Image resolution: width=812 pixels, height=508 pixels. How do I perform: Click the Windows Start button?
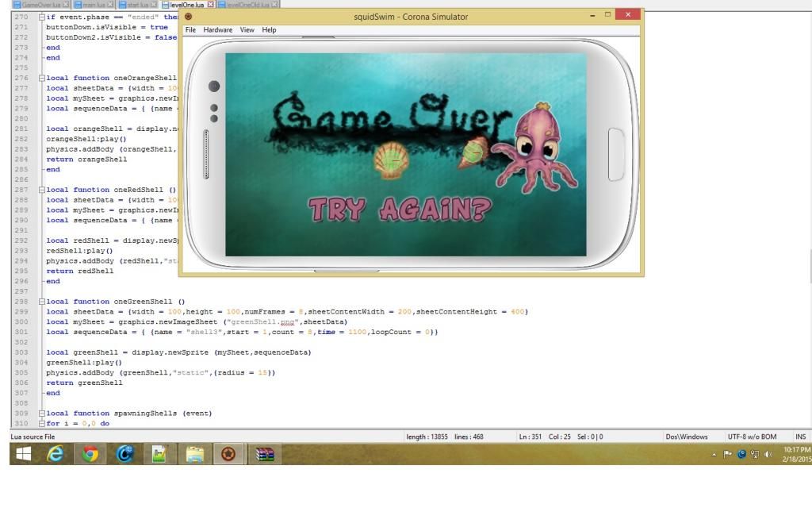pyautogui.click(x=23, y=454)
